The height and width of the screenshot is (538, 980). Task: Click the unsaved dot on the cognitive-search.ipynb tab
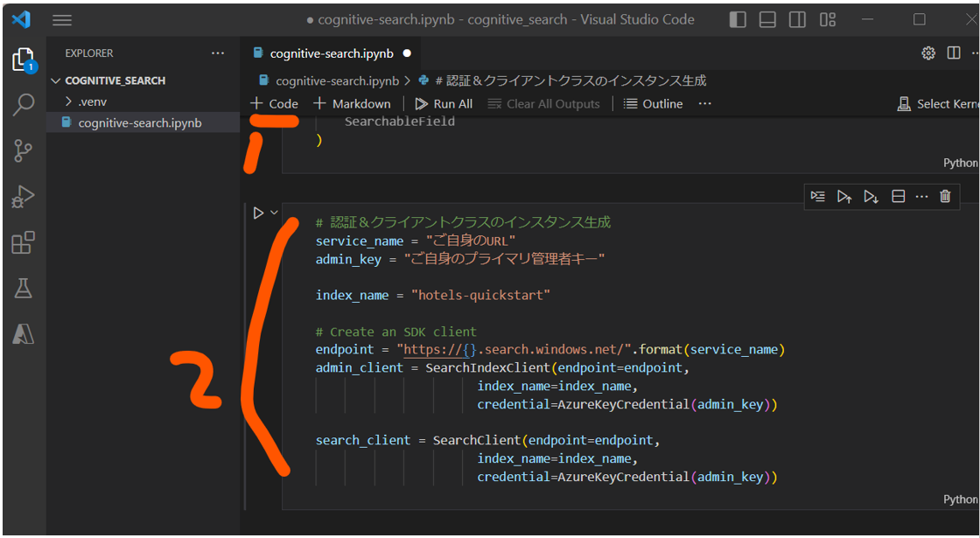(x=408, y=53)
